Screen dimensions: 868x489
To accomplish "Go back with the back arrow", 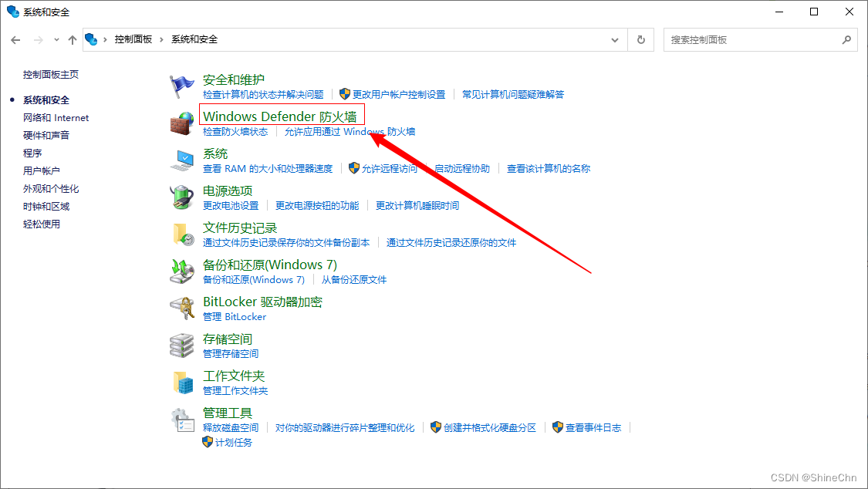I will (x=15, y=40).
